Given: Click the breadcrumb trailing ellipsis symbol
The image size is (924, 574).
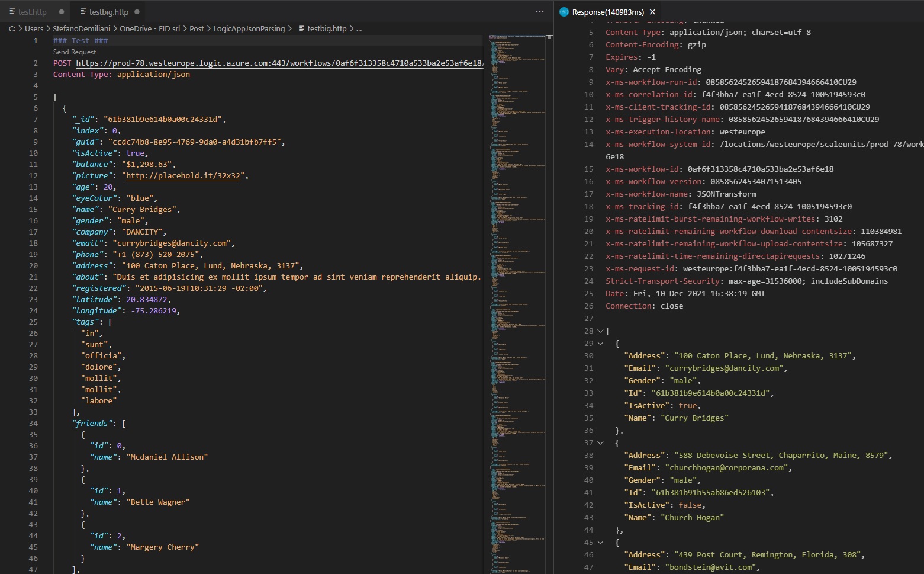Looking at the screenshot, I should (x=359, y=28).
